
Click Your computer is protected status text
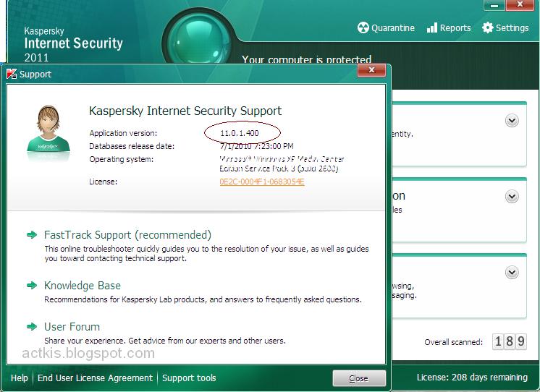tap(306, 59)
